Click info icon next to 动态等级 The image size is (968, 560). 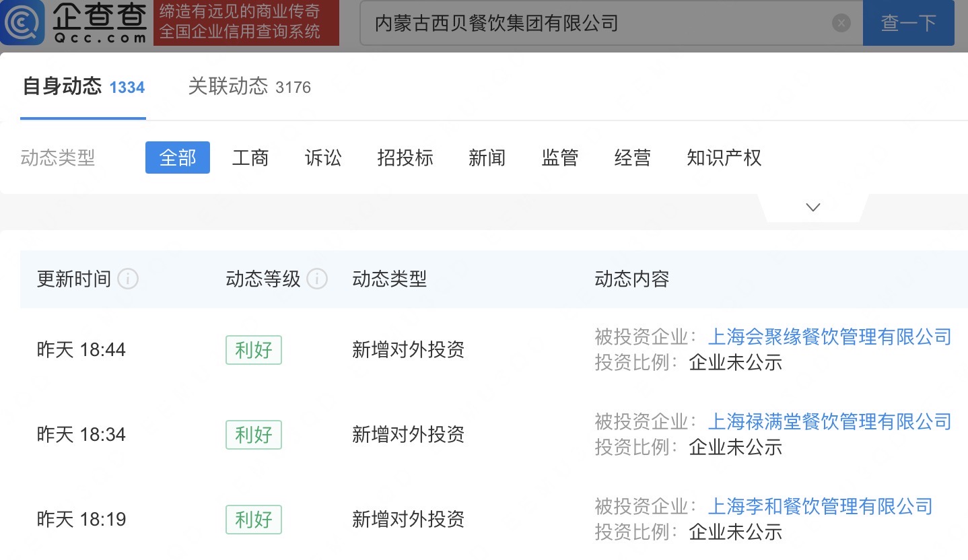[317, 279]
